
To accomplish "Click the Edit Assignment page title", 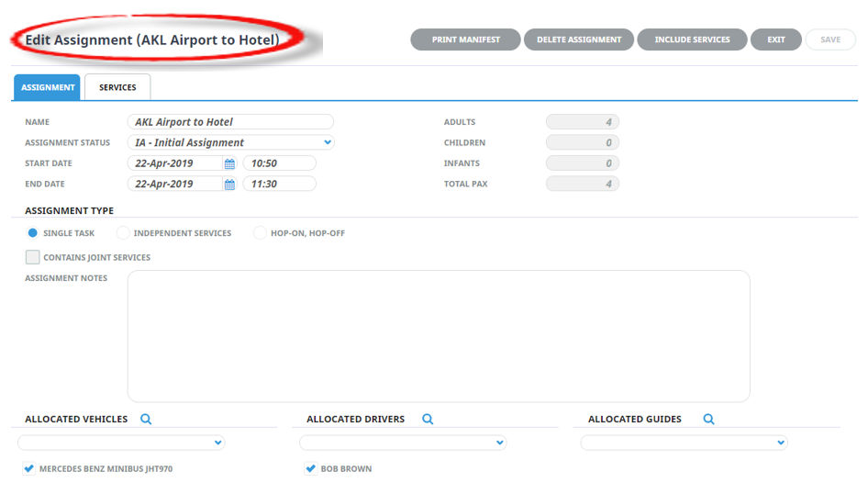I will (152, 39).
